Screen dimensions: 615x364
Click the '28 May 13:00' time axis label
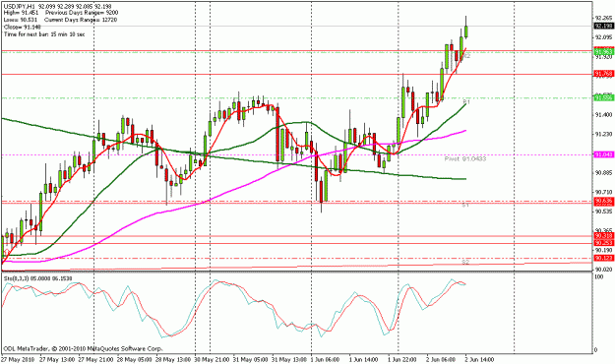click(173, 359)
